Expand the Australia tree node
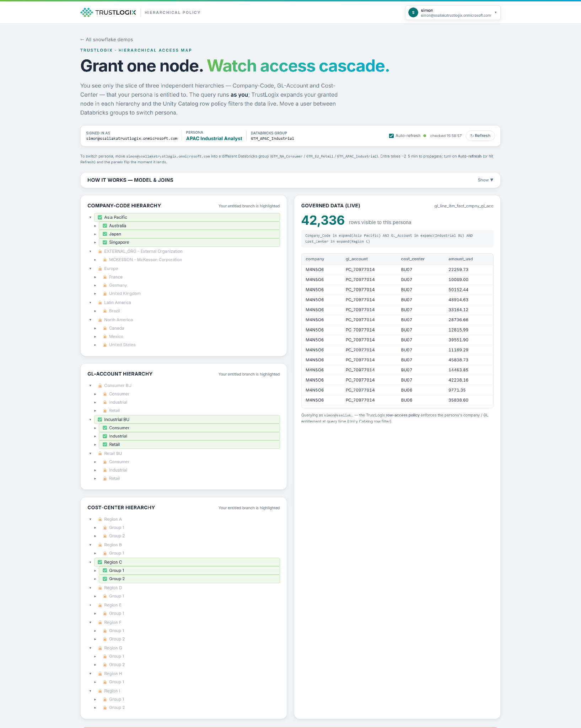 [x=95, y=226]
